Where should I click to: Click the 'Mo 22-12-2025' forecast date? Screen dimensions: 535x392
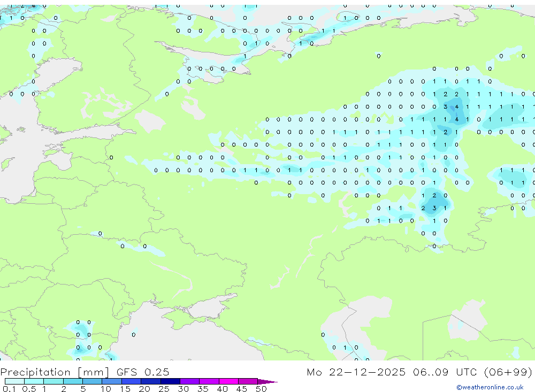coord(356,372)
